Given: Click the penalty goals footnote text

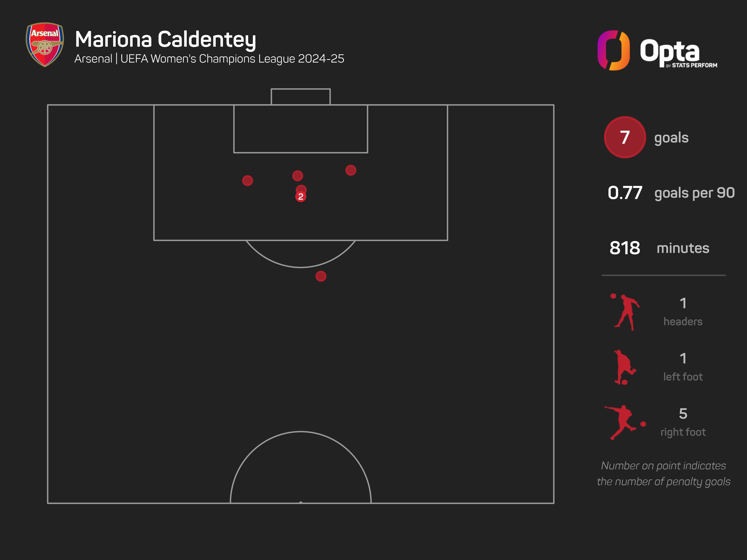Looking at the screenshot, I should 663,474.
